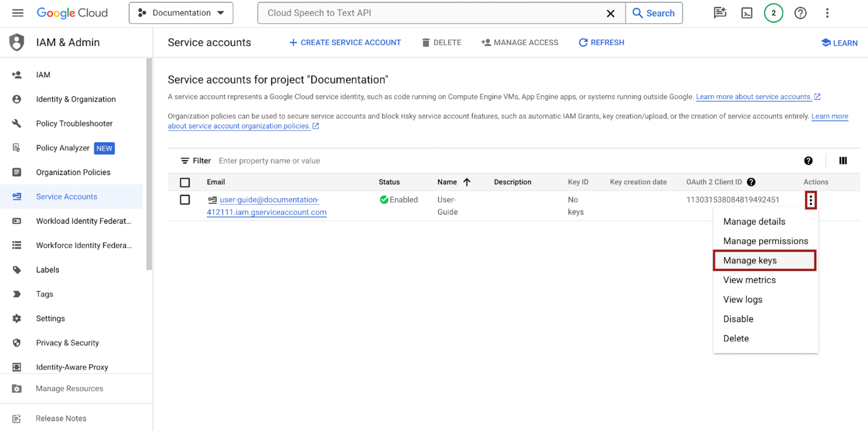Select the user-guide service account checkbox
The height and width of the screenshot is (431, 868).
(185, 200)
